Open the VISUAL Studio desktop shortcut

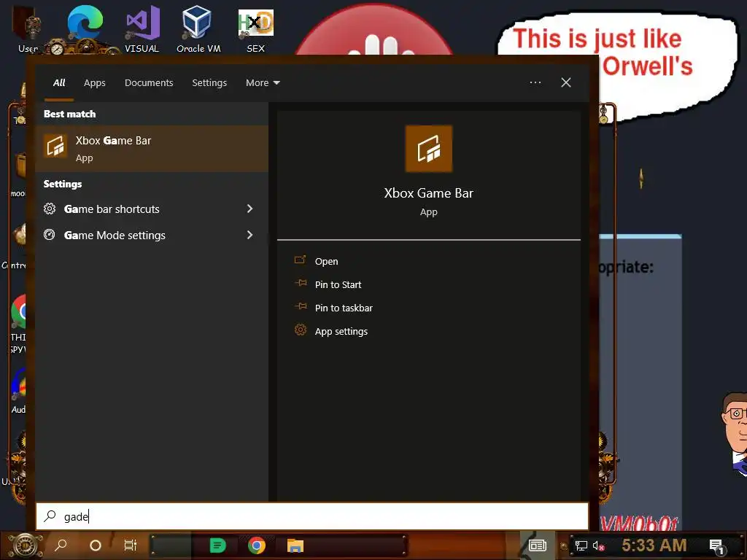click(142, 28)
